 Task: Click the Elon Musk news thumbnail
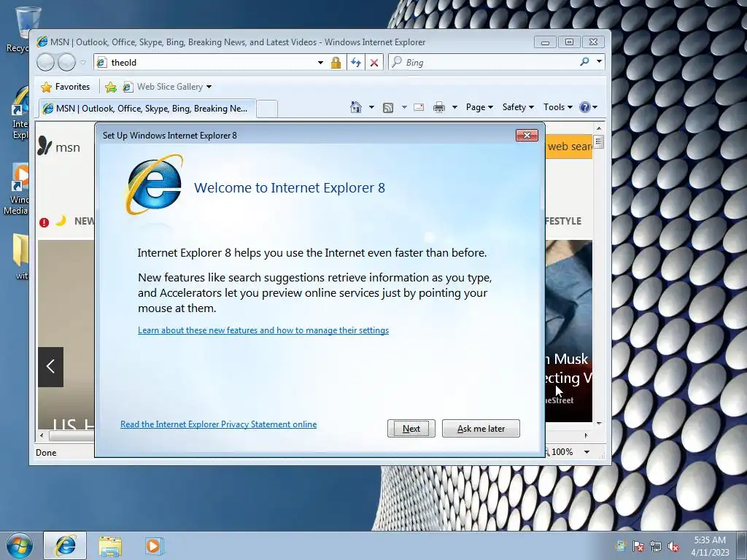click(569, 330)
